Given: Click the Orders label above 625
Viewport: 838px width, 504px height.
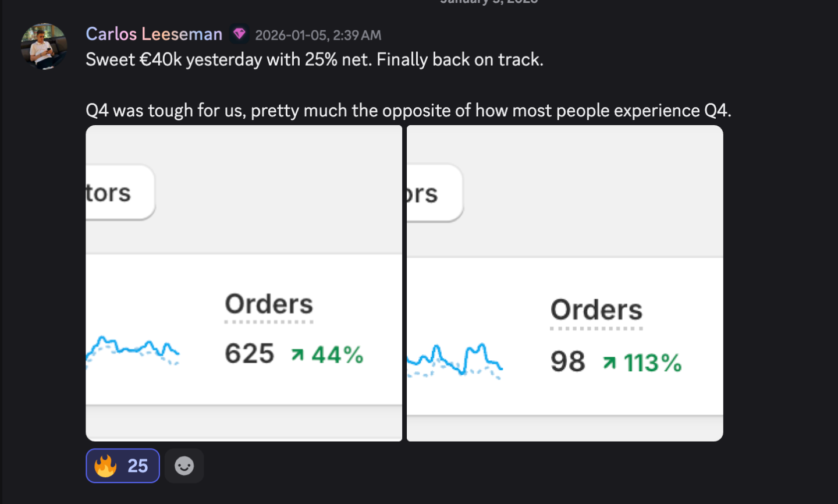Looking at the screenshot, I should click(x=269, y=304).
